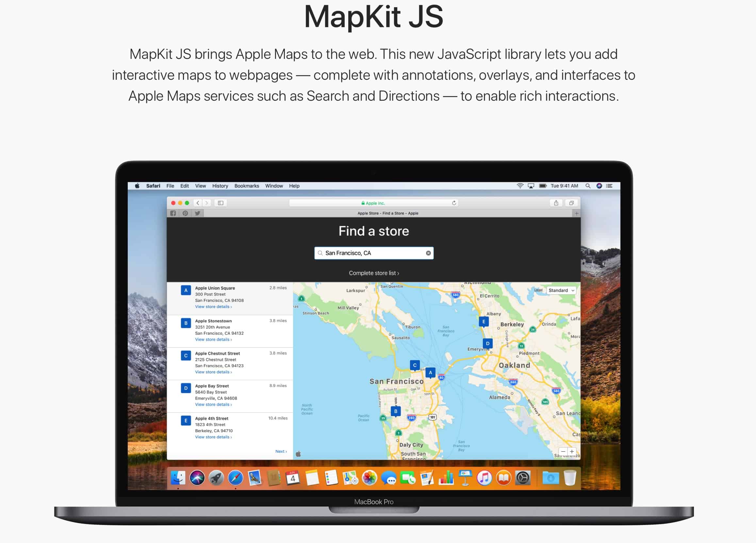Click map pin B on the map

(396, 411)
